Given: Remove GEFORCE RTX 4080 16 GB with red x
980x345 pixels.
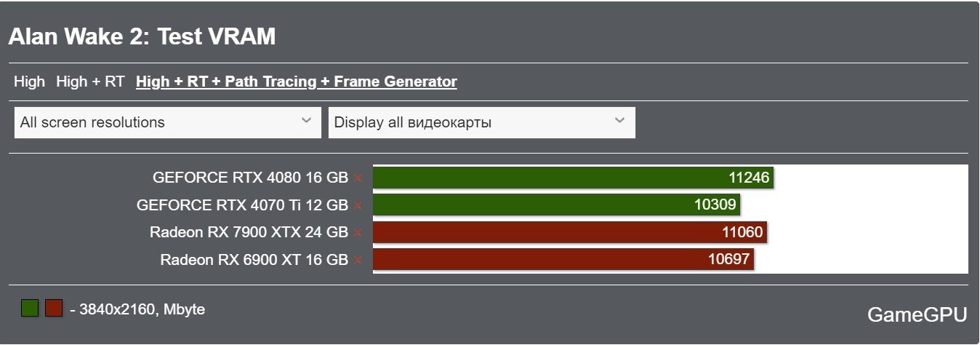Looking at the screenshot, I should 358,178.
